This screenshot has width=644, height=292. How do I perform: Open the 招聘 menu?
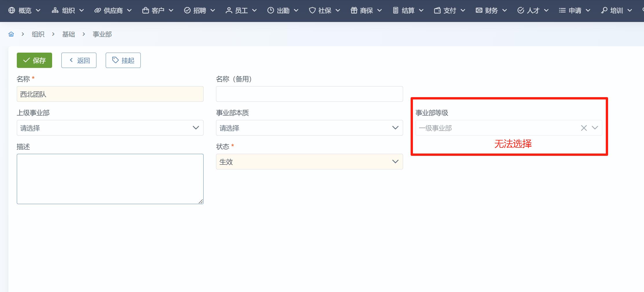200,10
